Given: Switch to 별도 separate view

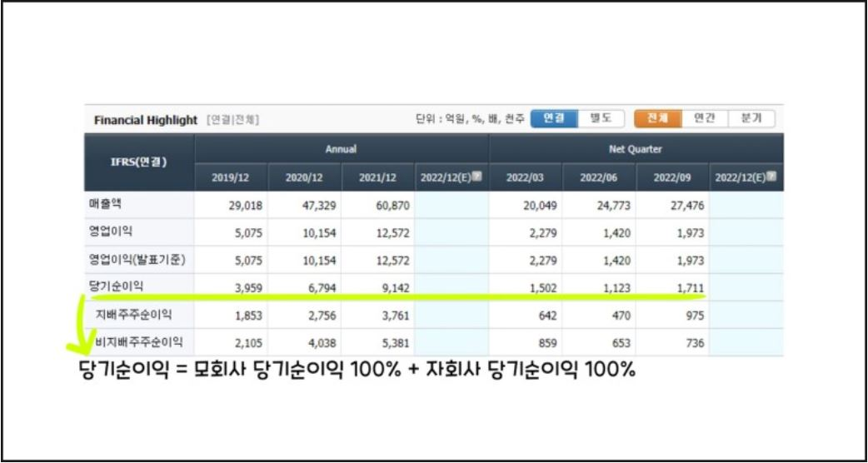Looking at the screenshot, I should [601, 118].
